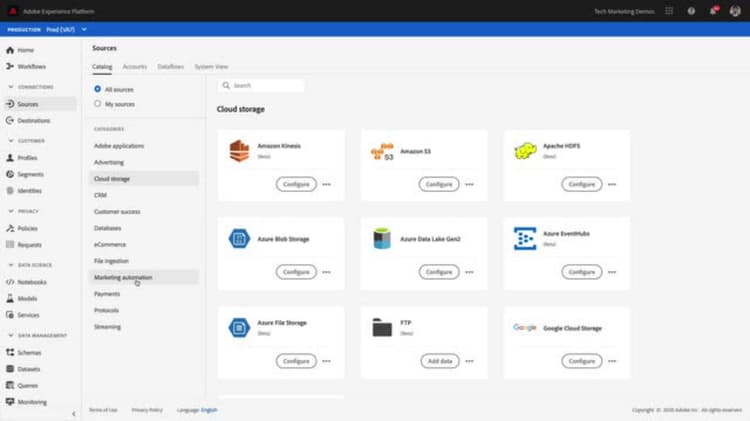The width and height of the screenshot is (750, 421).
Task: Collapse the Customer section
Action: pos(11,141)
